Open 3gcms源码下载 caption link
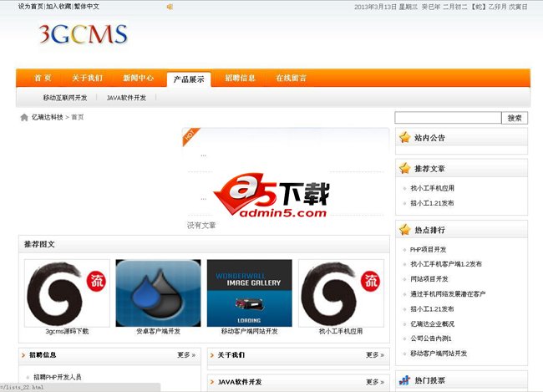Viewport: 543px width, 392px height. 67,331
